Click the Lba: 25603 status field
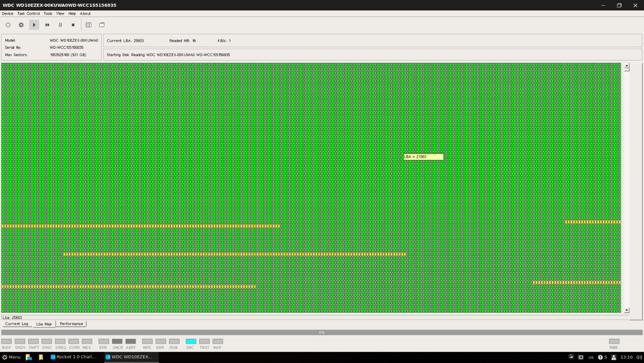Image resolution: width=644 pixels, height=363 pixels. coord(315,318)
